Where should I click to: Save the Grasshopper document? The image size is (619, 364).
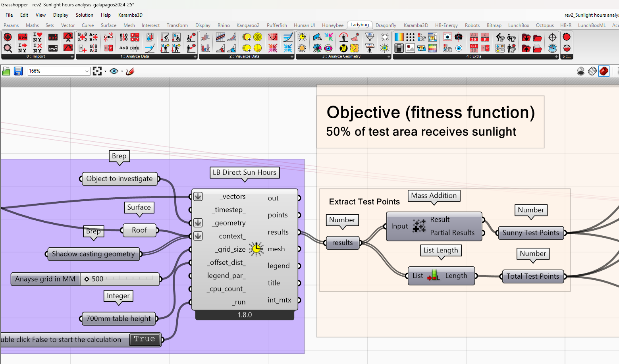click(x=18, y=71)
